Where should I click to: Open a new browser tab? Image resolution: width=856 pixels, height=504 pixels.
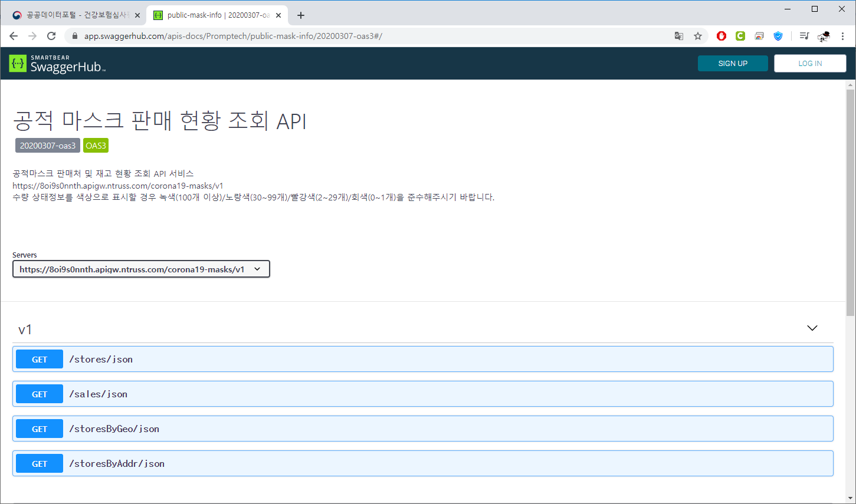301,15
